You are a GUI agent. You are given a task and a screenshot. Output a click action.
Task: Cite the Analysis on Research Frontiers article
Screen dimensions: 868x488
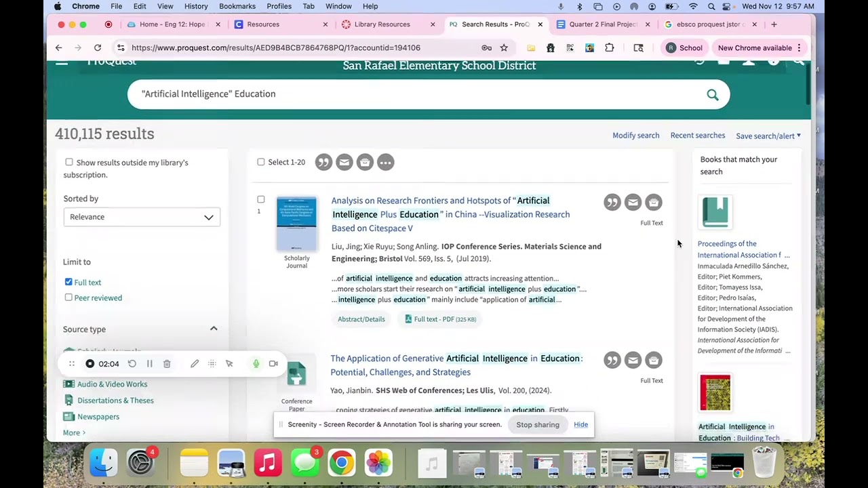(612, 202)
